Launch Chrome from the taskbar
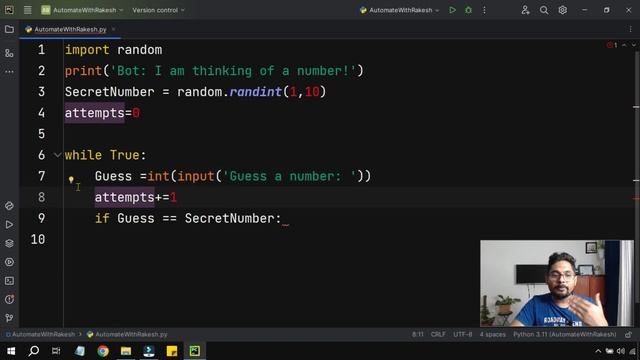 (103, 351)
